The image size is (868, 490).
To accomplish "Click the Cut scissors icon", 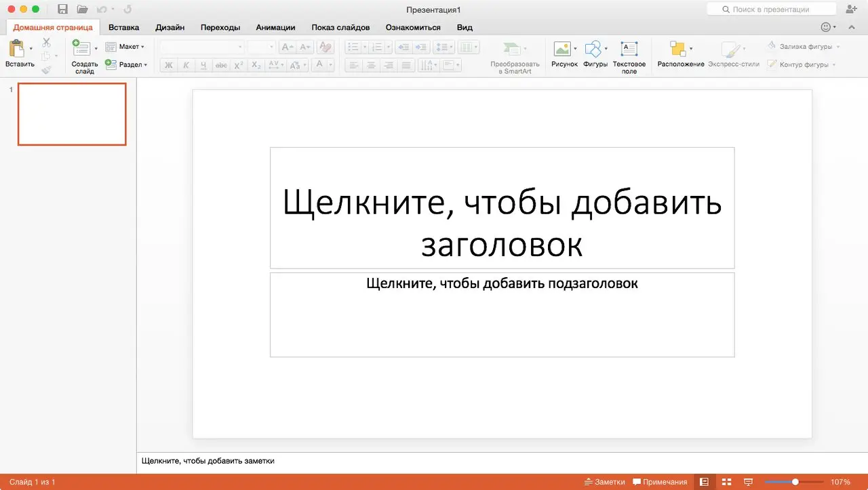I will pyautogui.click(x=46, y=43).
